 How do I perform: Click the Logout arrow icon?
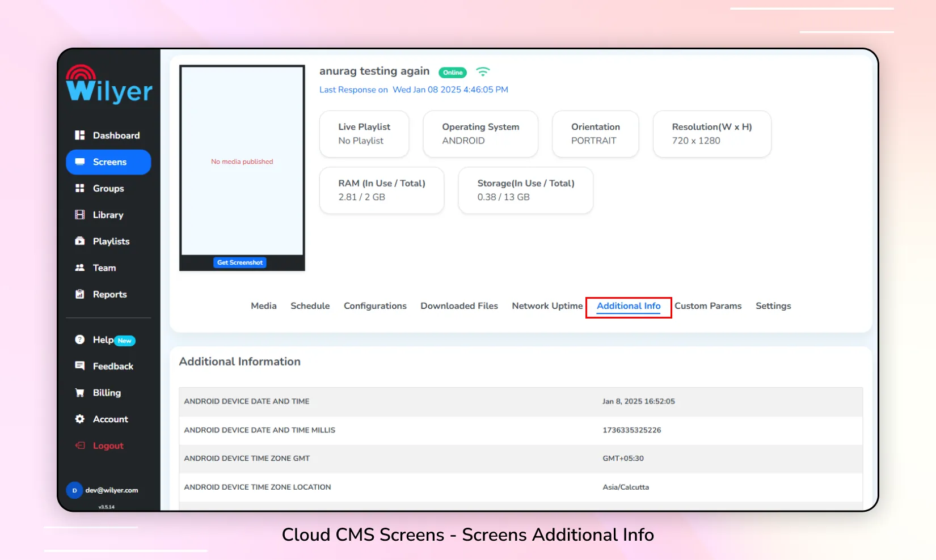[80, 446]
